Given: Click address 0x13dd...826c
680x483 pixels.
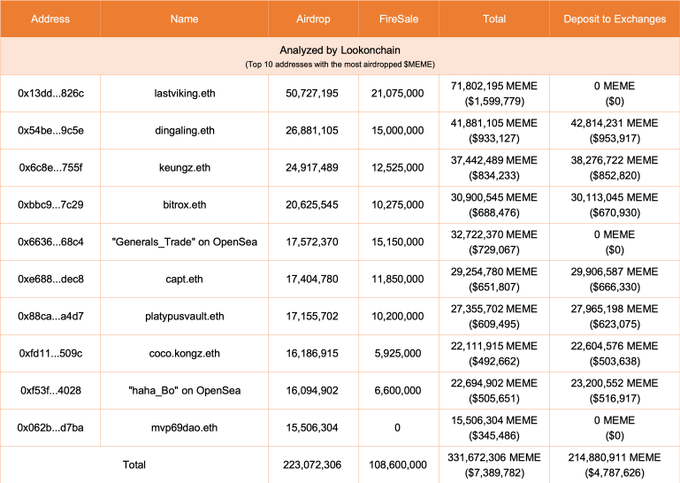Looking at the screenshot, I should click(x=51, y=93).
